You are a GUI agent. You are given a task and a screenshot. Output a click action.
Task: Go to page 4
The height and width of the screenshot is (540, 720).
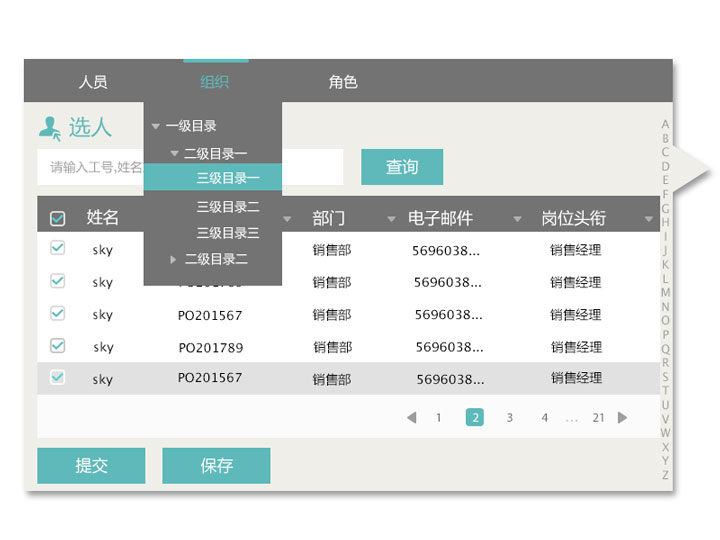pos(544,418)
